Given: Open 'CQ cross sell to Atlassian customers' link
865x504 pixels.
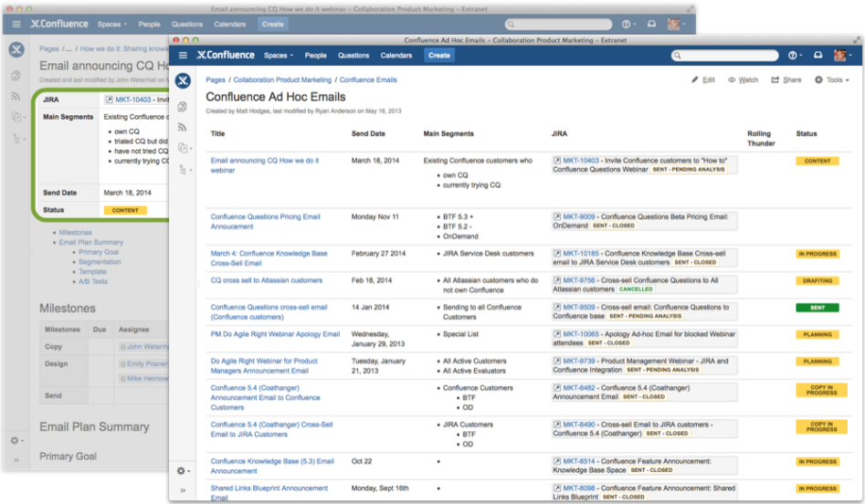Looking at the screenshot, I should point(267,280).
